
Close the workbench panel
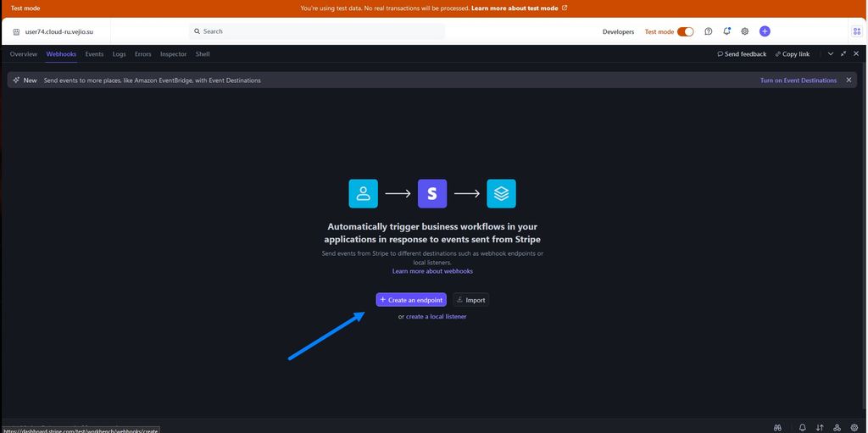[x=856, y=53]
